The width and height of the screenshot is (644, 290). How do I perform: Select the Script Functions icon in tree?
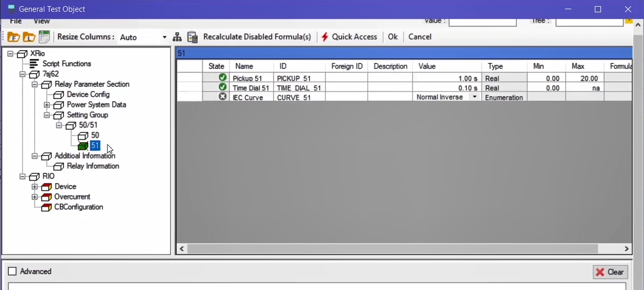pyautogui.click(x=34, y=64)
